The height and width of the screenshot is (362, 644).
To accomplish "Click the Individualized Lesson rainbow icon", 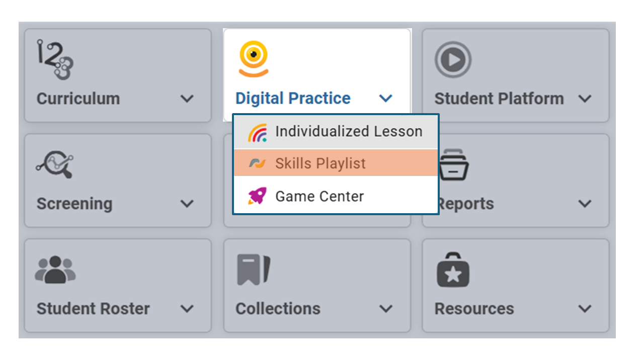I will pyautogui.click(x=257, y=132).
